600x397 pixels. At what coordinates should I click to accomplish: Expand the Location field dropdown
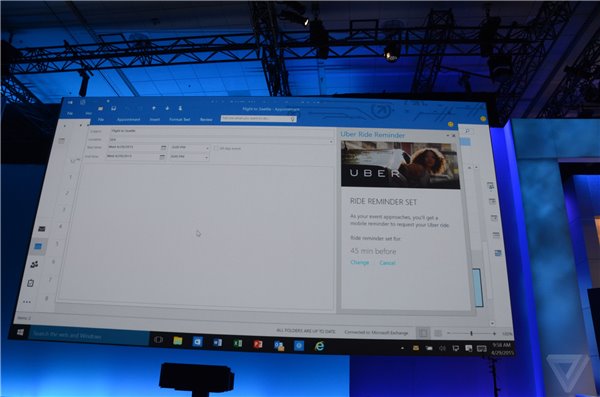click(331, 142)
